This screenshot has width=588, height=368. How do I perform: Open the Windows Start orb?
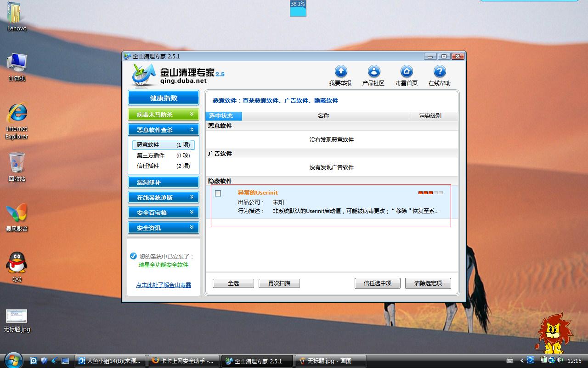(x=12, y=360)
